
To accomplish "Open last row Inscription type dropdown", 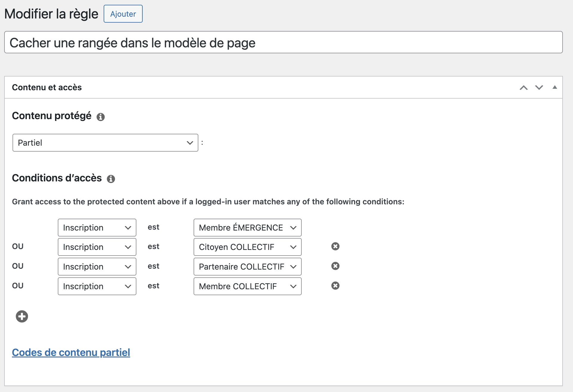I will [x=97, y=286].
